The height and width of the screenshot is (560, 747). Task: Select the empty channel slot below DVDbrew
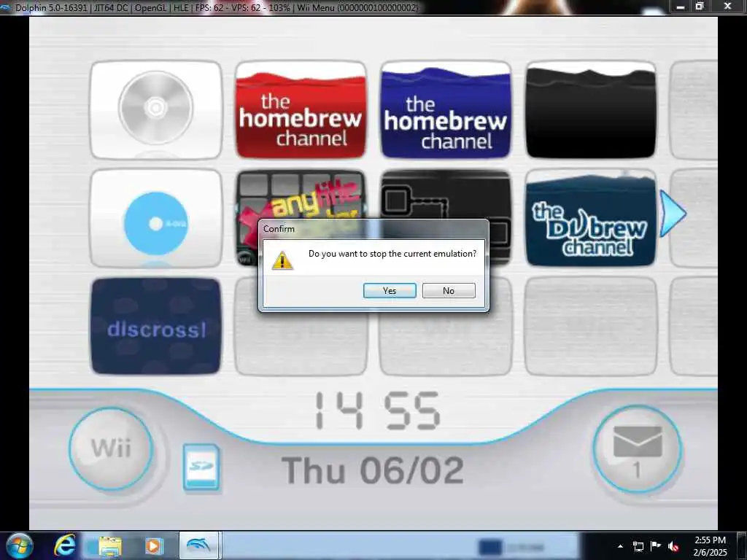point(591,327)
